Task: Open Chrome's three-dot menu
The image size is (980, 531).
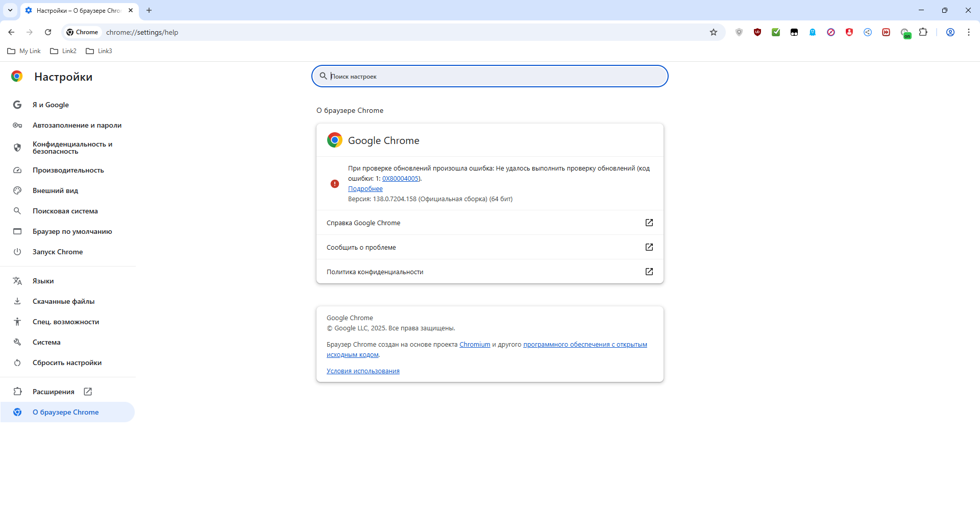Action: point(969,32)
